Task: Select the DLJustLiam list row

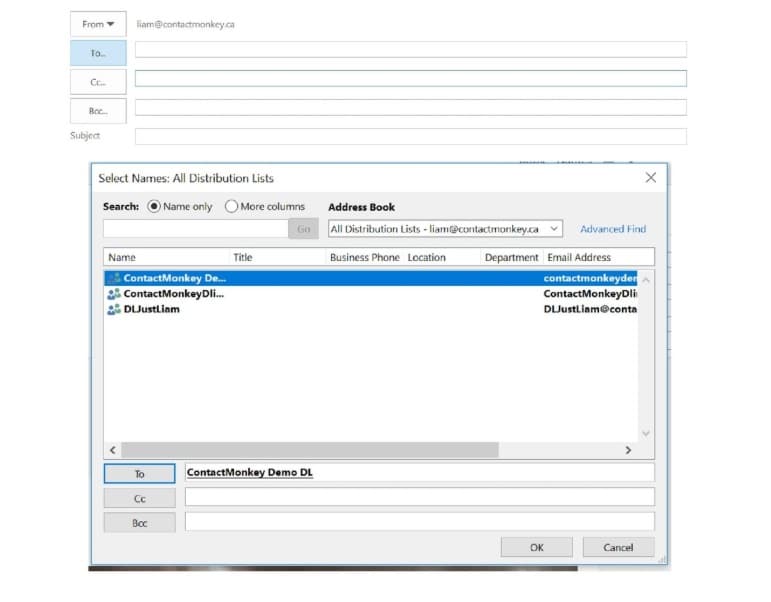Action: click(x=371, y=309)
